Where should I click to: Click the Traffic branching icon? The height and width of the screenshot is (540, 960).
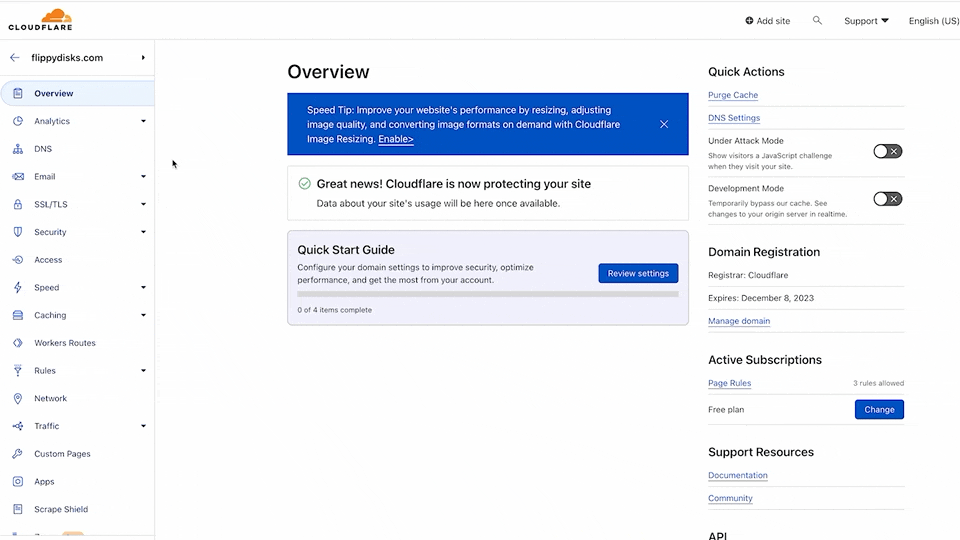(18, 426)
